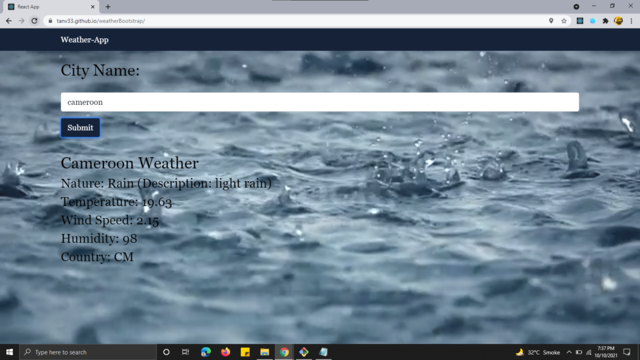640x360 pixels.
Task: Open Microsoft Edge from the taskbar
Action: (206, 352)
